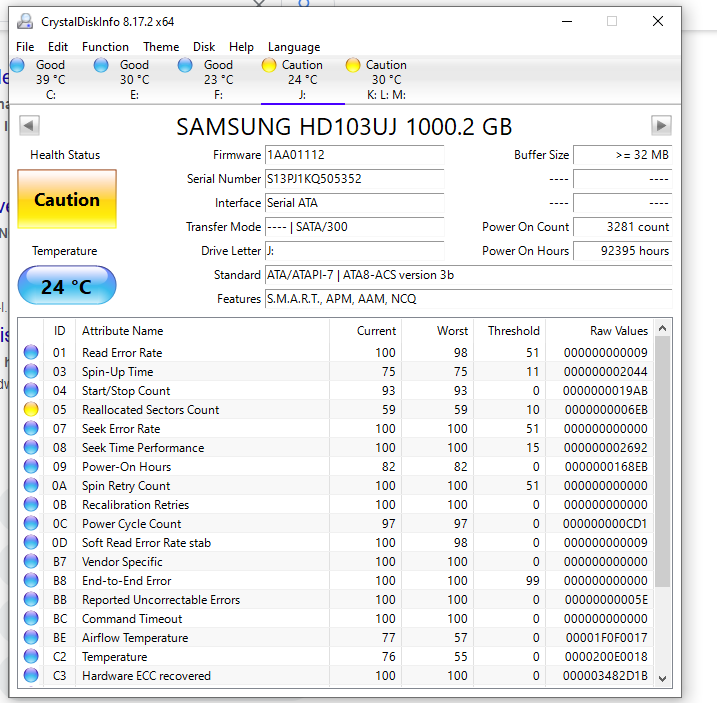Open the Disk menu

204,47
